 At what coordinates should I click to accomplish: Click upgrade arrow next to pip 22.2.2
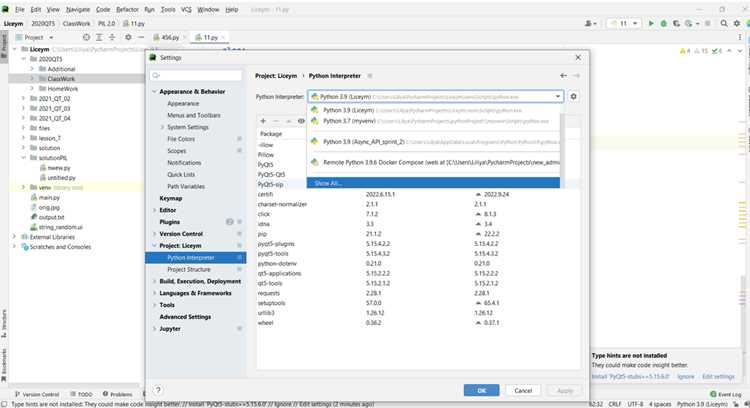click(478, 234)
